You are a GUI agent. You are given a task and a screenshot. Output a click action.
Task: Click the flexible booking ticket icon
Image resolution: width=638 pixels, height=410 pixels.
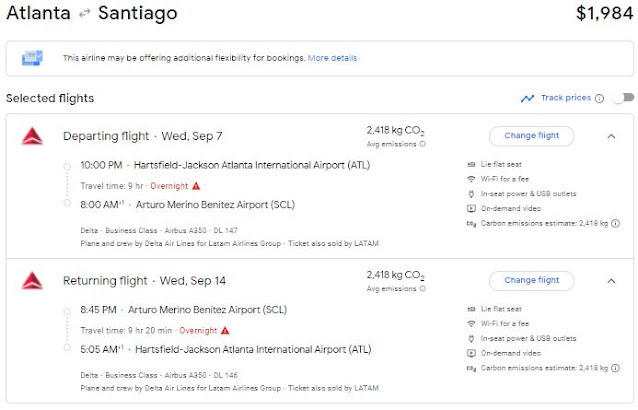(x=32, y=59)
